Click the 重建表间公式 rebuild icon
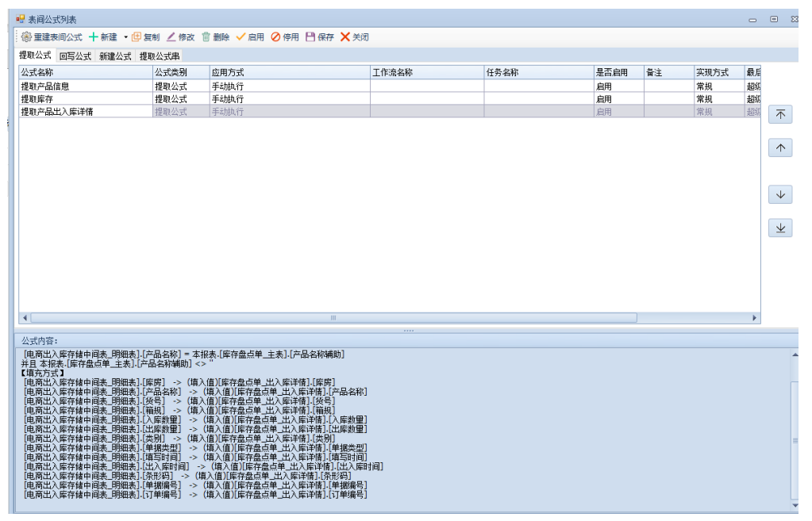 26,37
